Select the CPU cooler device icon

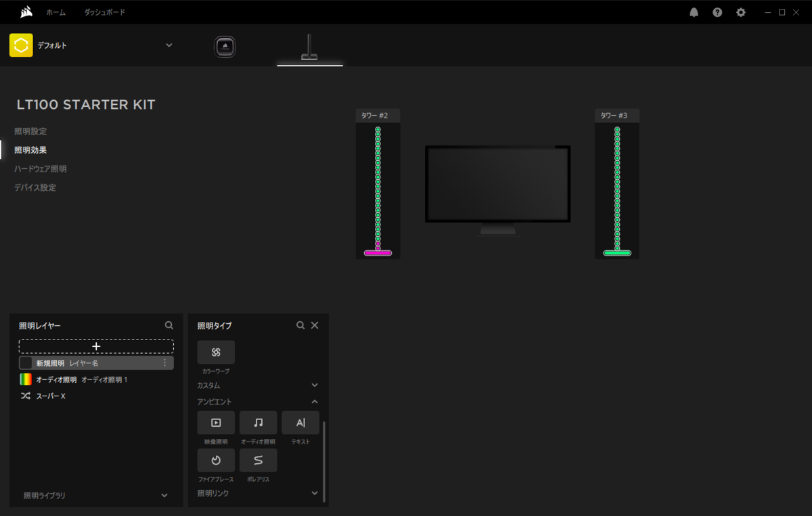click(x=225, y=47)
